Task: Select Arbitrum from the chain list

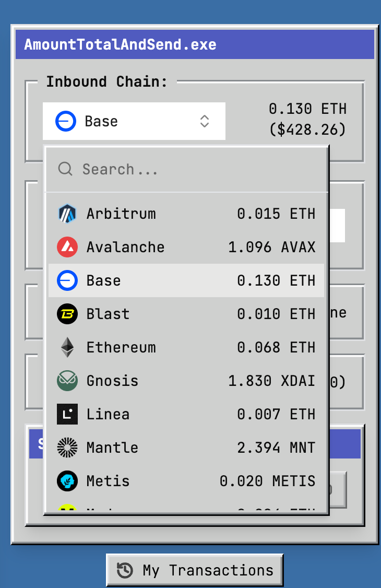Action: pyautogui.click(x=186, y=214)
